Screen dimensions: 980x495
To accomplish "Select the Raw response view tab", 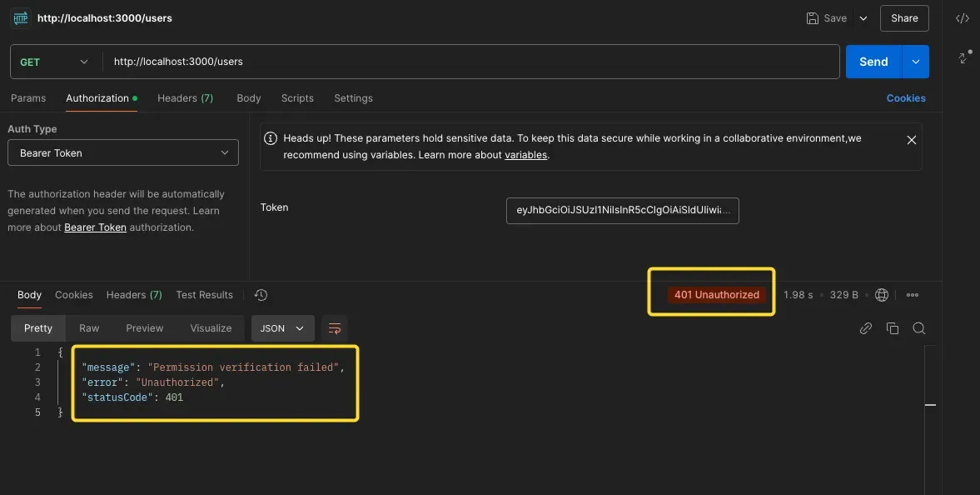I will click(89, 328).
